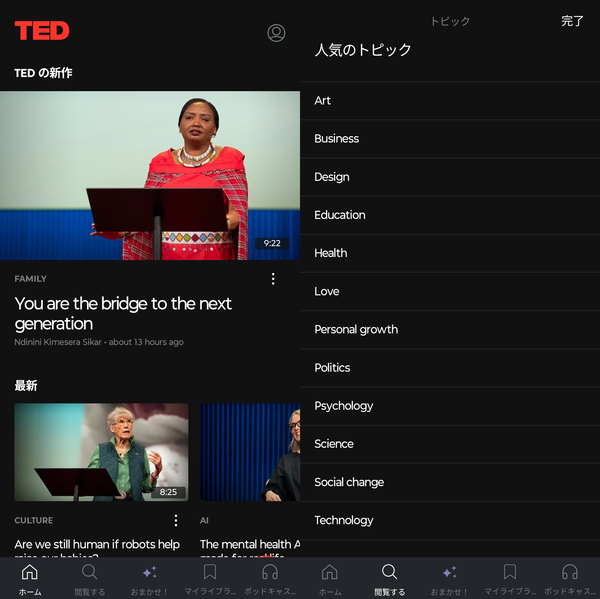Choose the Politics topic
This screenshot has width=600, height=599.
click(x=450, y=368)
